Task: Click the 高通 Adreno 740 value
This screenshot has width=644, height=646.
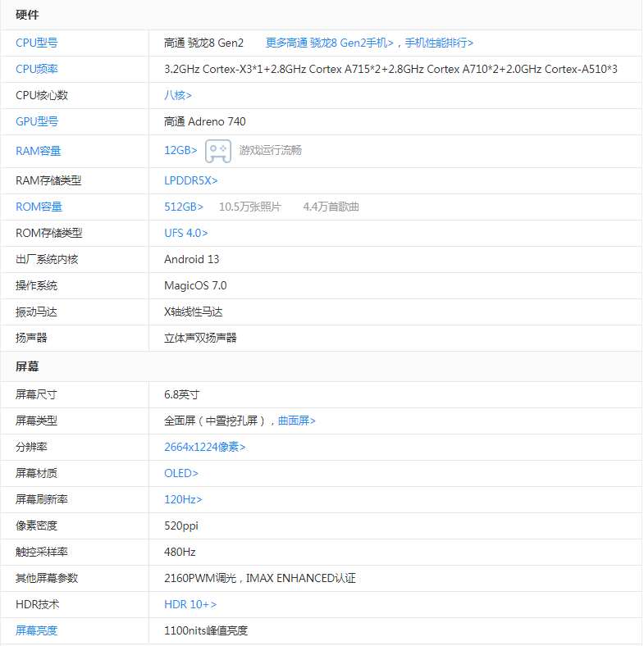Action: pos(205,121)
